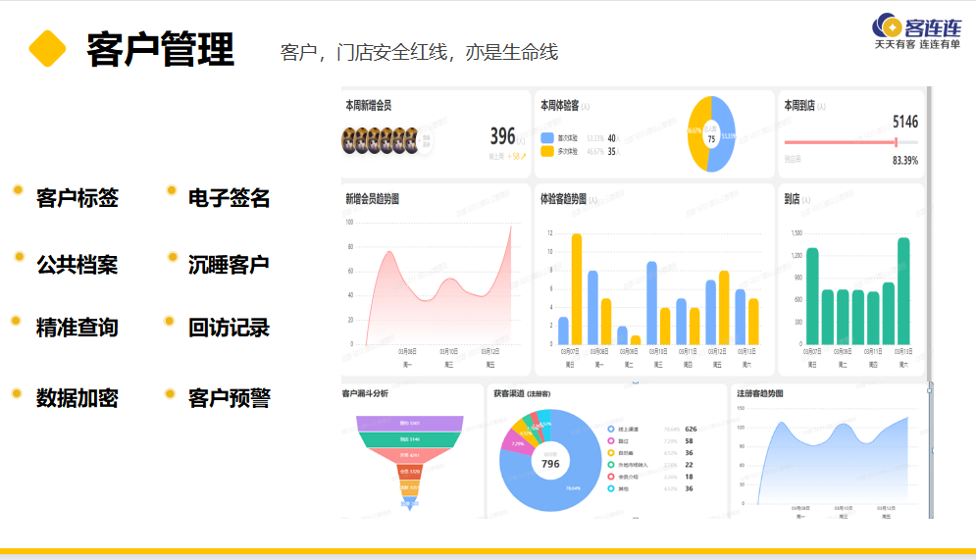Screen dimensions: 976x560
Task: Click the 沉睡客户 bullet item
Action: point(230,265)
